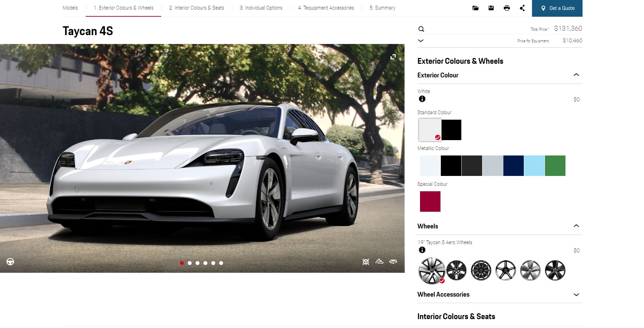Image resolution: width=644 pixels, height=328 pixels.
Task: Launch the 360° view of the car
Action: point(393,262)
